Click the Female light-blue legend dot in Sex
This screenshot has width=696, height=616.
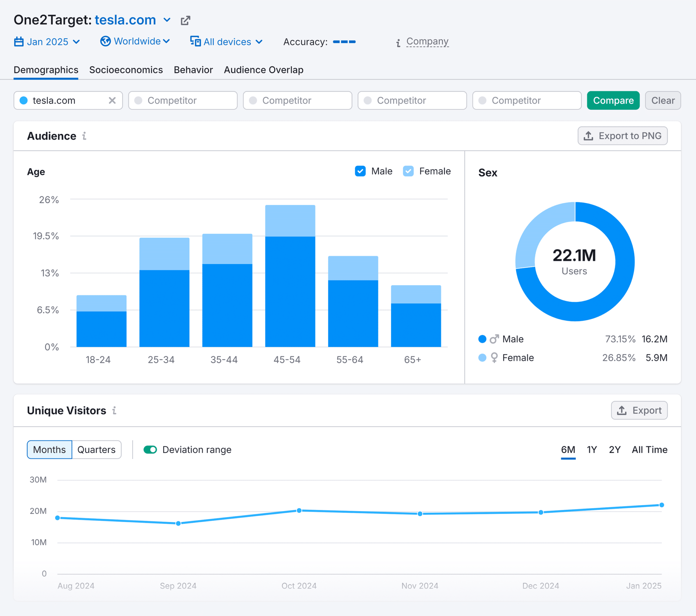click(482, 358)
